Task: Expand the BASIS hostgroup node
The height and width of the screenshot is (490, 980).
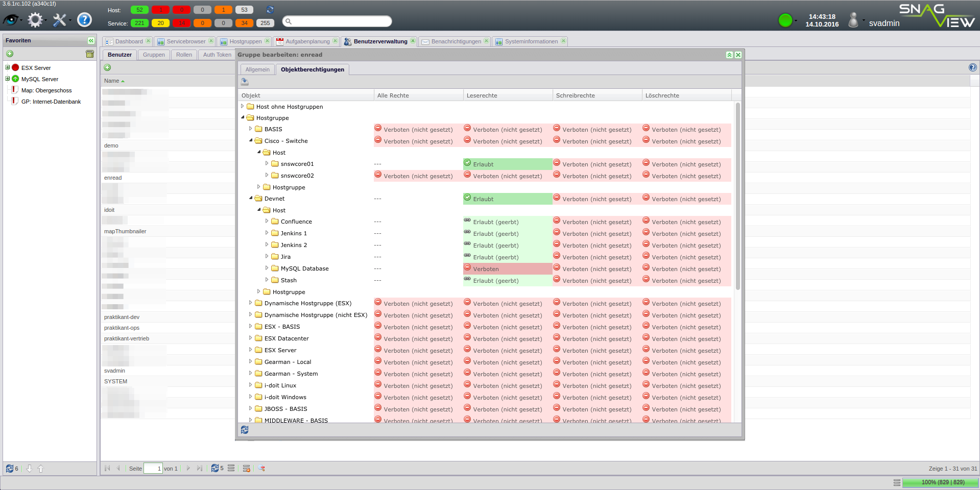Action: point(251,129)
